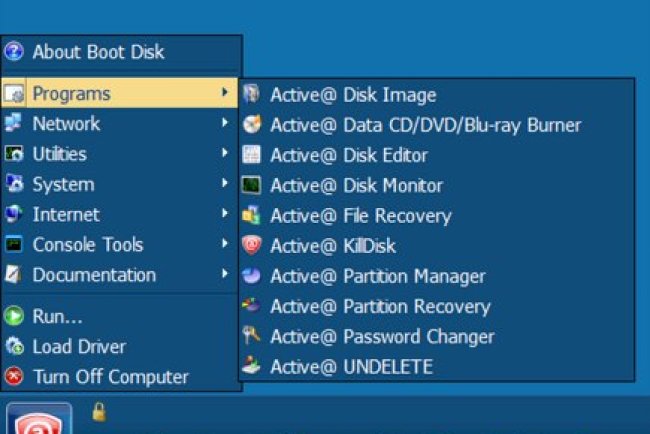Screen dimensions: 650x434
Task: Launch Active@ Disk Image
Action: [437, 95]
